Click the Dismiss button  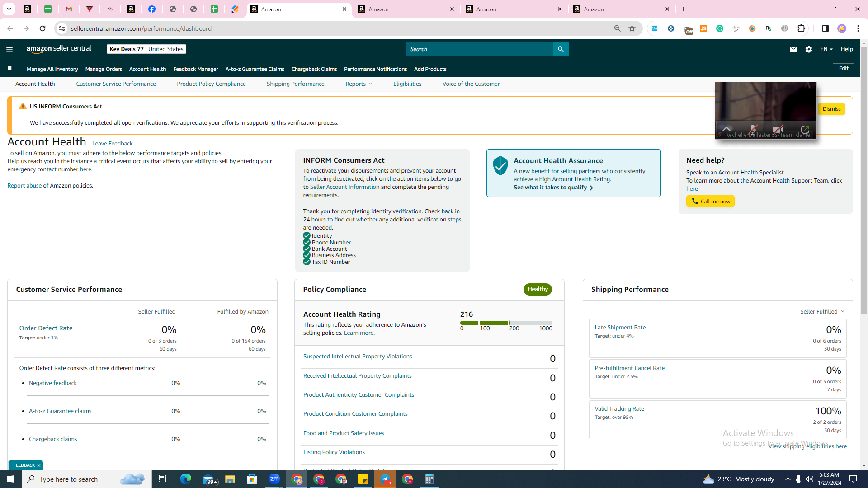click(831, 109)
